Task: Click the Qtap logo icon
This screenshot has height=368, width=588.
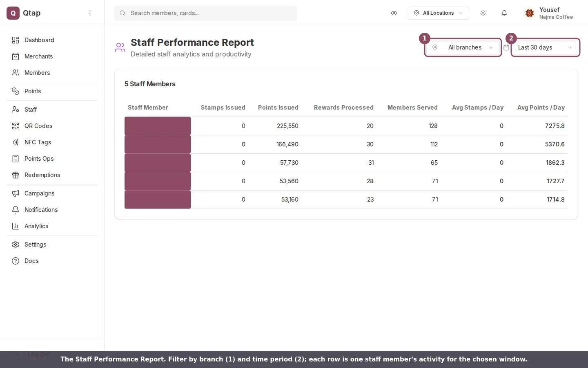Action: [x=13, y=13]
